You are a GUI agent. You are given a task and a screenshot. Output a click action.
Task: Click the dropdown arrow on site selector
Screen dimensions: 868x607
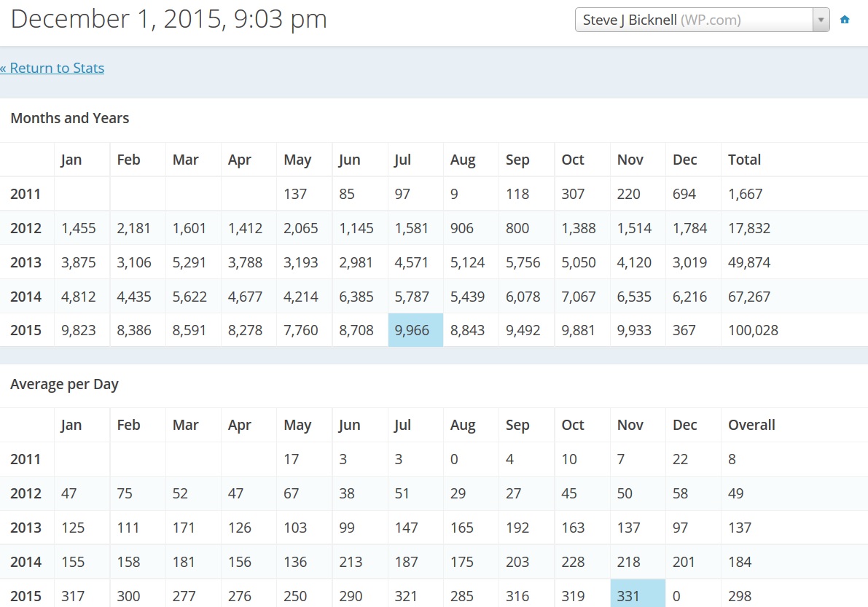(x=821, y=20)
